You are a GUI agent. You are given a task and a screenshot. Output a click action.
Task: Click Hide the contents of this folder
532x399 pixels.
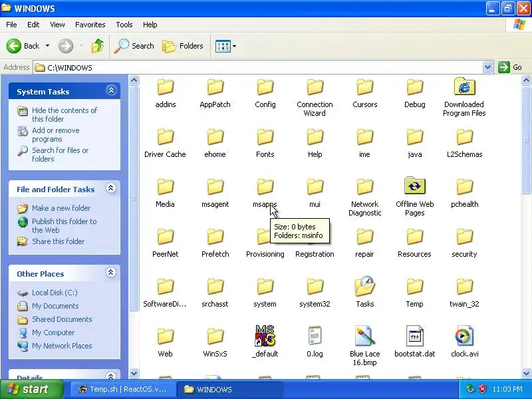[x=65, y=114]
